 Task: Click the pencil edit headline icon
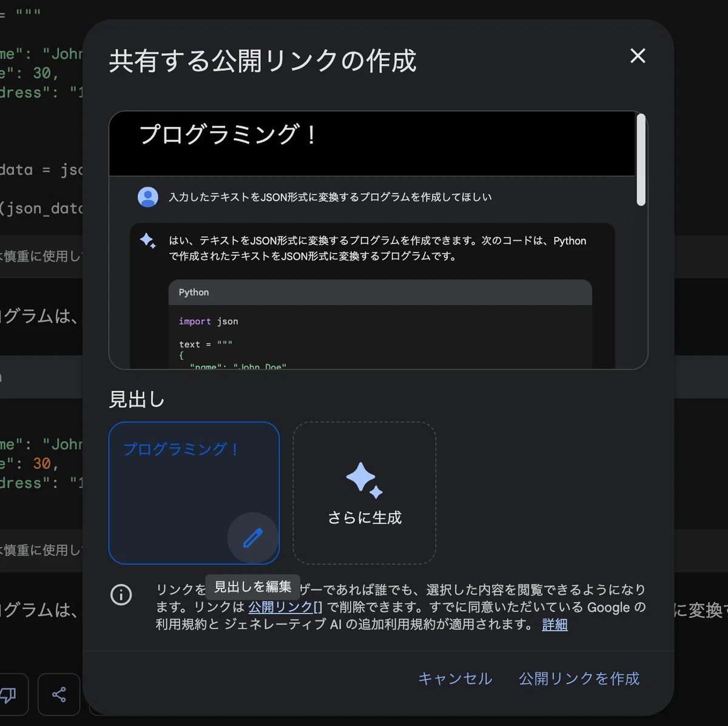coord(252,538)
